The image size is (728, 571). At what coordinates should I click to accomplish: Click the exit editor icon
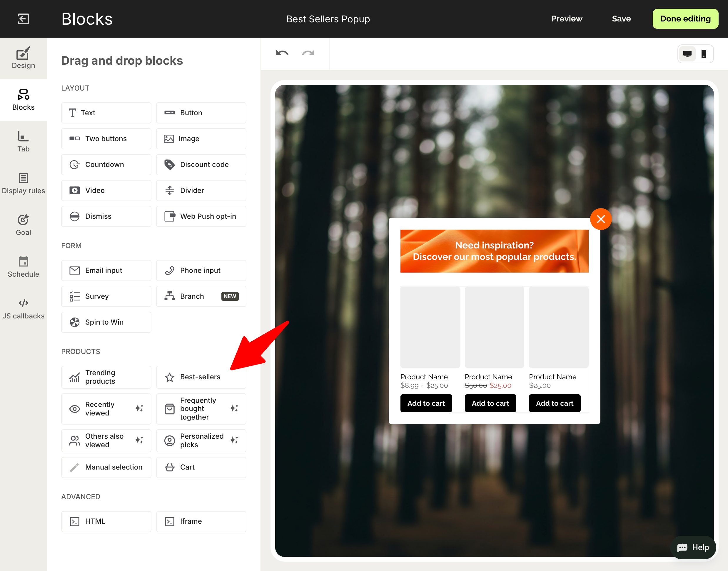coord(23,19)
